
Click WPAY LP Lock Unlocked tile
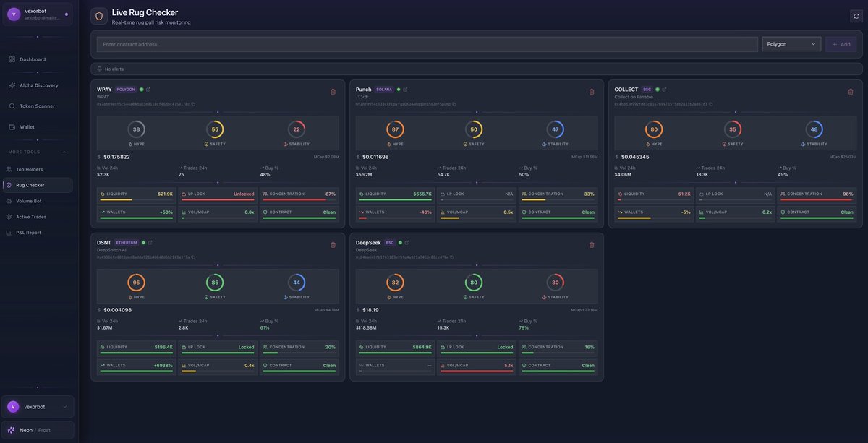tap(218, 195)
